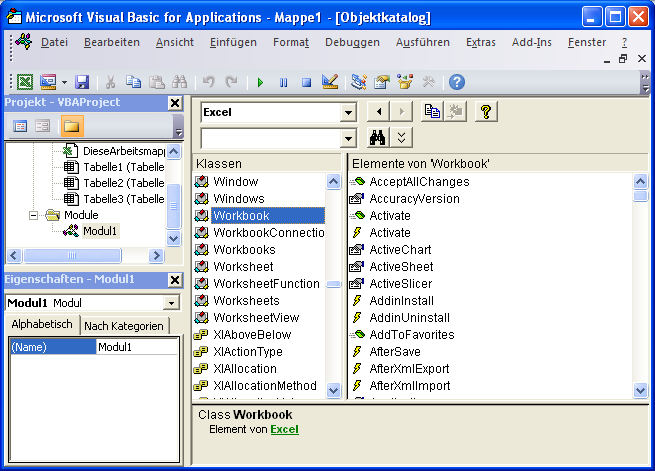The height and width of the screenshot is (471, 655).
Task: Click the Copy toolbar icon
Action: (x=133, y=82)
